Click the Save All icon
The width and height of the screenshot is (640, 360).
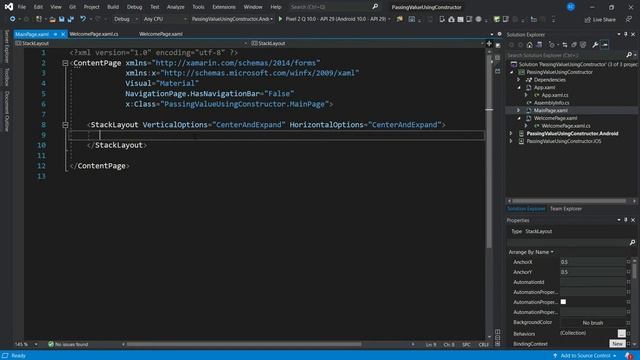tap(71, 19)
